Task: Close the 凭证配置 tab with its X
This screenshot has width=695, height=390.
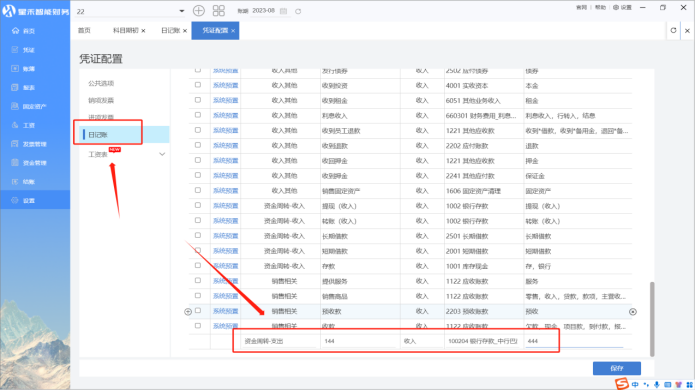Action: [x=233, y=31]
